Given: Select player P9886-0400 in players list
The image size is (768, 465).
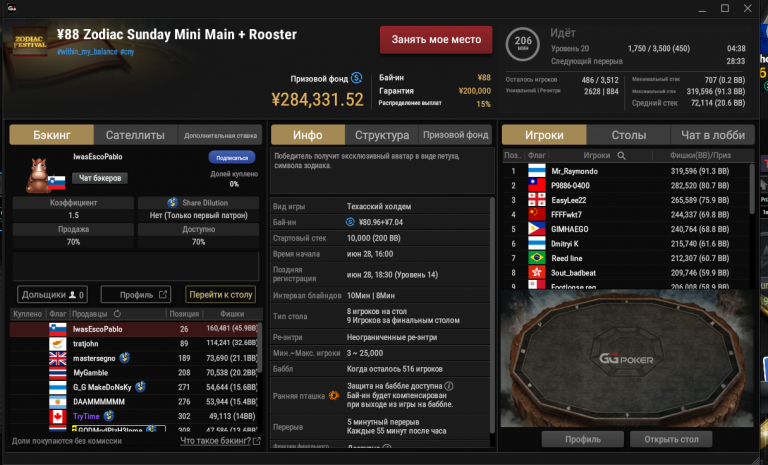Looking at the screenshot, I should click(626, 185).
